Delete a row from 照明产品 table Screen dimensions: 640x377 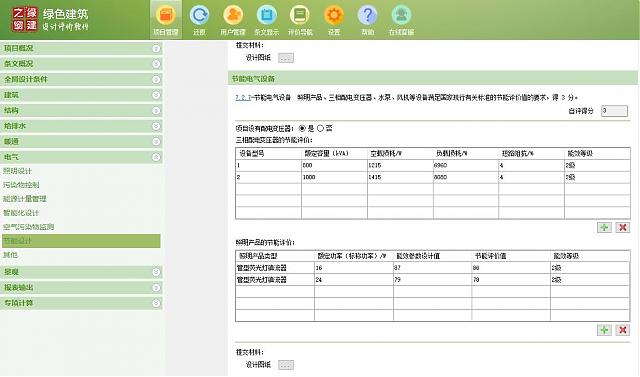[x=622, y=330]
